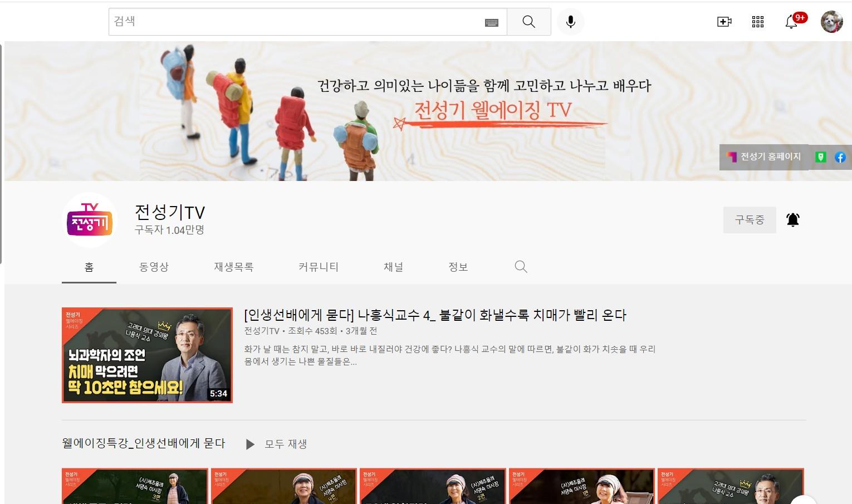The width and height of the screenshot is (852, 504).
Task: Open the 웰에이징특강_인생선배에게 묻다 playlist title
Action: [144, 443]
